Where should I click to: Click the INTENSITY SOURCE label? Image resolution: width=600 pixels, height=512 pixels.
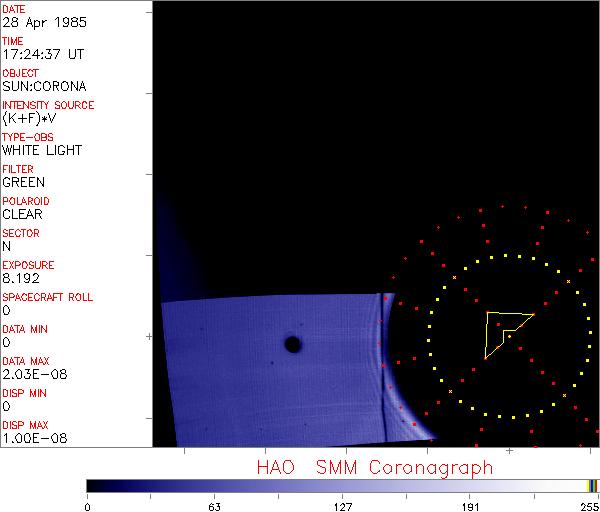[48, 105]
